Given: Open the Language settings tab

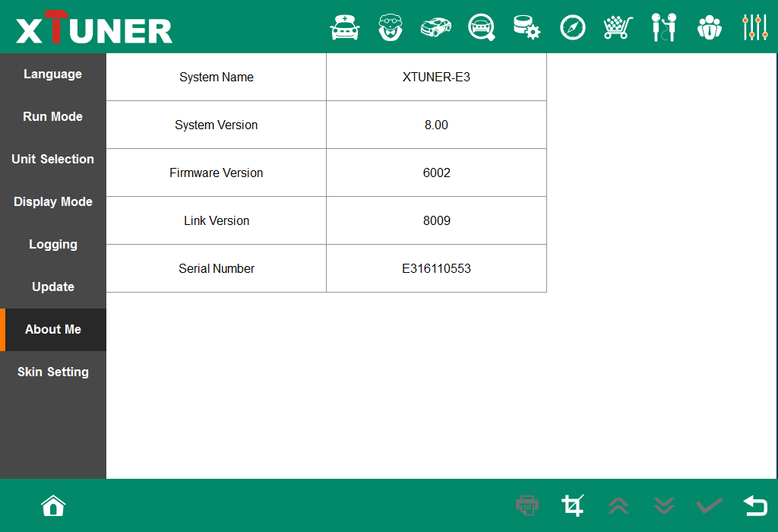Looking at the screenshot, I should 53,74.
